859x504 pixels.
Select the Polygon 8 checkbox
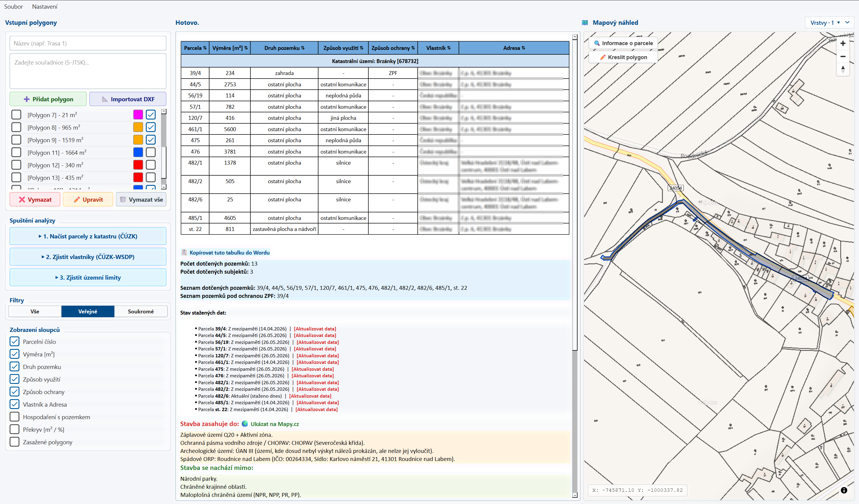pyautogui.click(x=16, y=127)
